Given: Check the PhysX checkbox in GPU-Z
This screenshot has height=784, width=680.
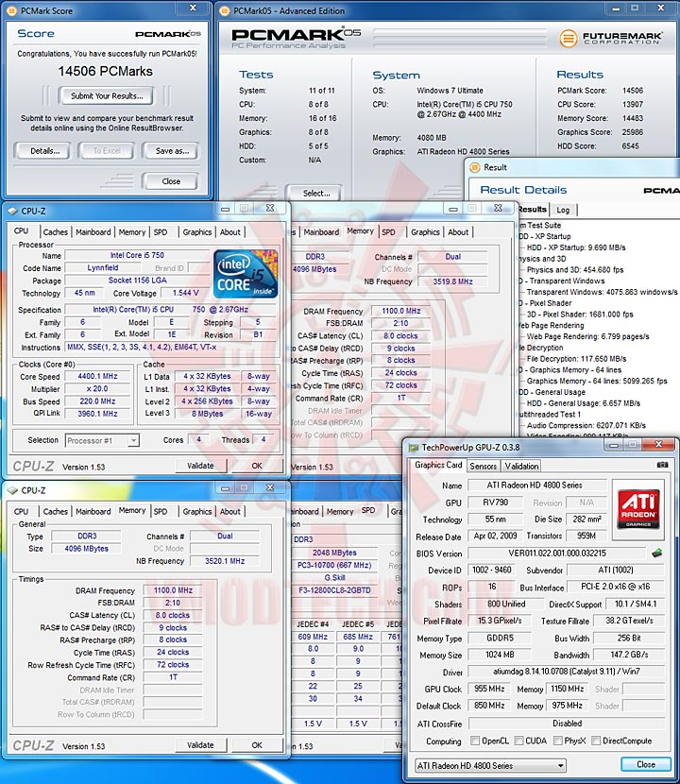Looking at the screenshot, I should point(557,741).
